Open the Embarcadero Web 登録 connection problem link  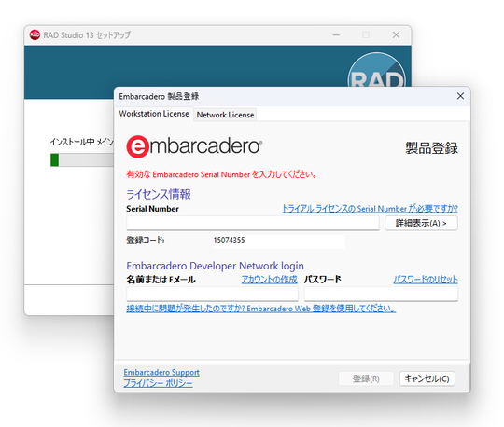pos(260,309)
